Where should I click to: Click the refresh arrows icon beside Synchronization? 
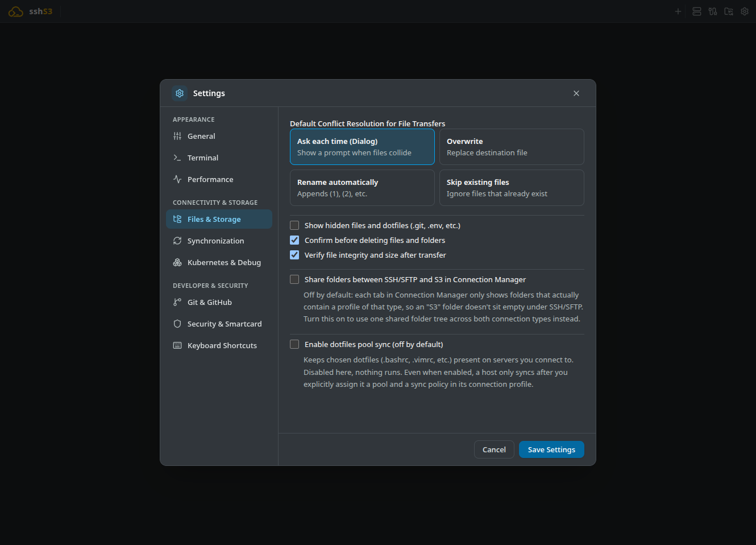pyautogui.click(x=177, y=241)
